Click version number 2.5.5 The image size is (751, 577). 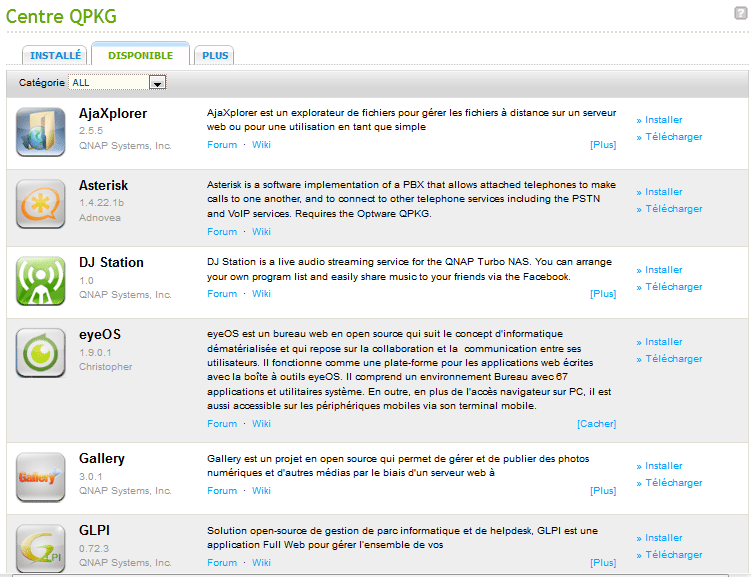coord(91,130)
